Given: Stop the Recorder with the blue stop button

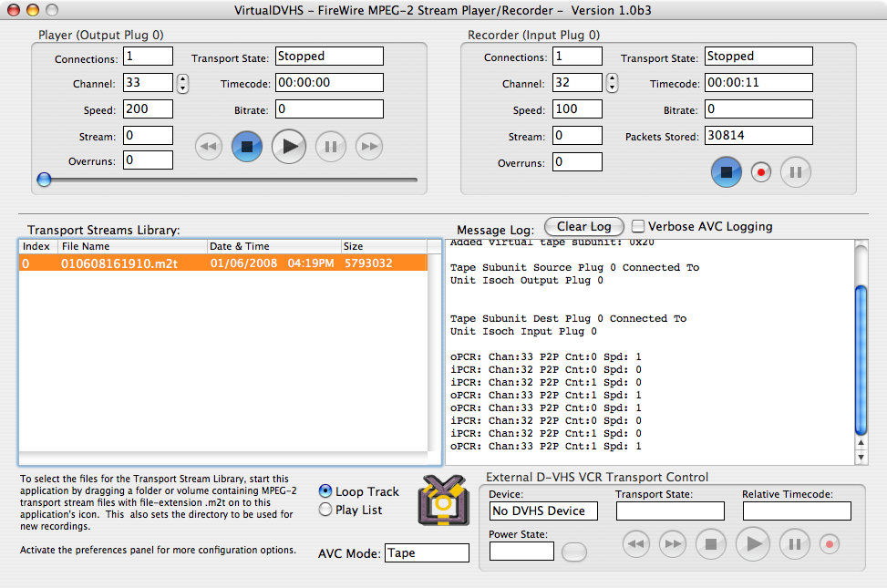Looking at the screenshot, I should click(727, 172).
